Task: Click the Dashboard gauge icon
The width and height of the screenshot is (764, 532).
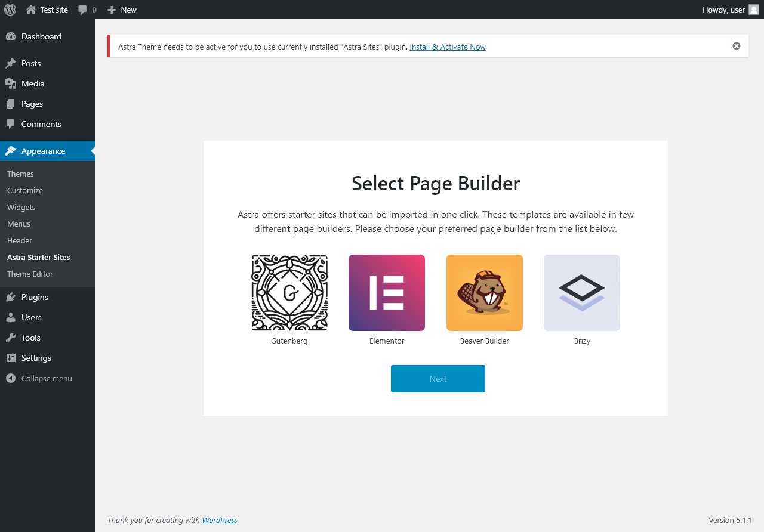Action: (11, 36)
